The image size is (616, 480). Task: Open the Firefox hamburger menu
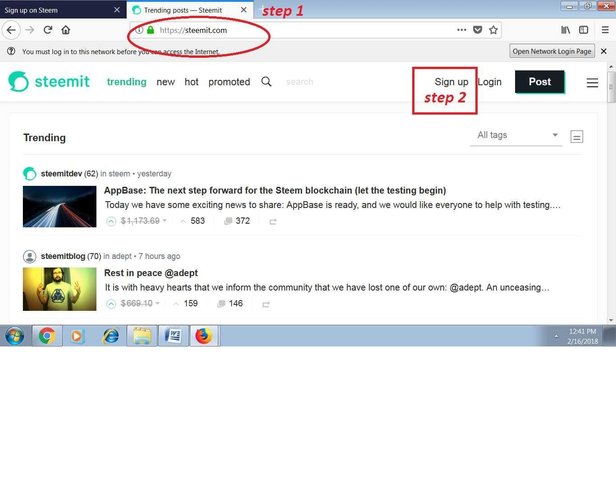point(605,30)
